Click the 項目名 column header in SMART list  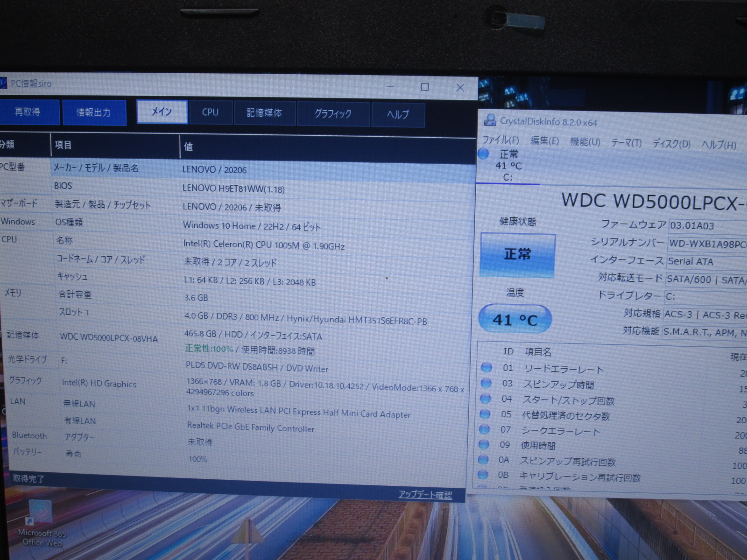pyautogui.click(x=538, y=351)
